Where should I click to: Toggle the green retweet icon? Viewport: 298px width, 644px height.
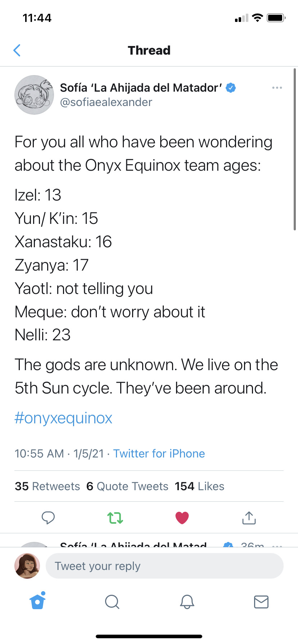coord(115,518)
